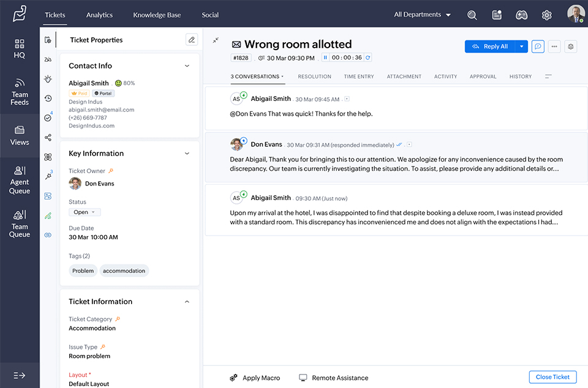Screen dimensions: 588x388
Task: Open the Attachment tab
Action: [x=404, y=76]
